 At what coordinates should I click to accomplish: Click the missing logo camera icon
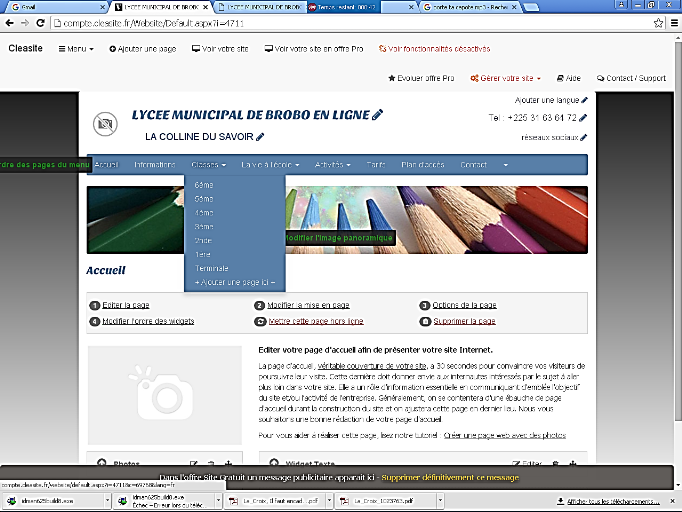pos(105,124)
